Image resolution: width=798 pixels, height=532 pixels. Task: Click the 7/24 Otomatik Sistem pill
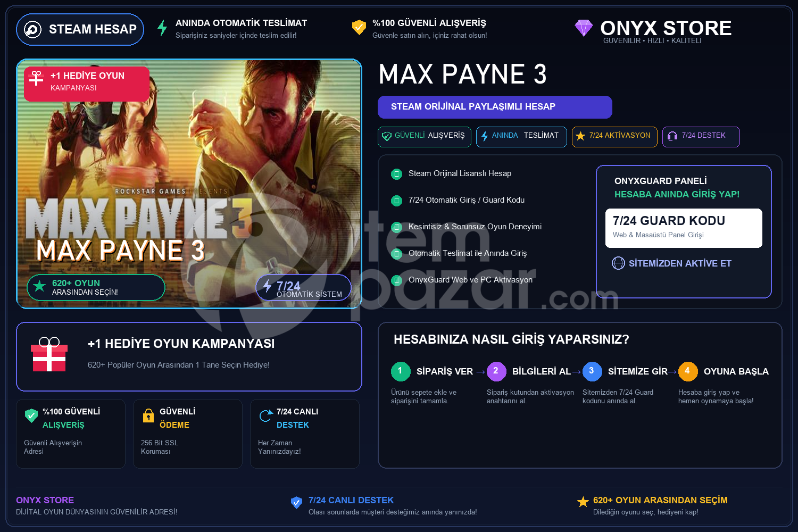[x=303, y=287]
